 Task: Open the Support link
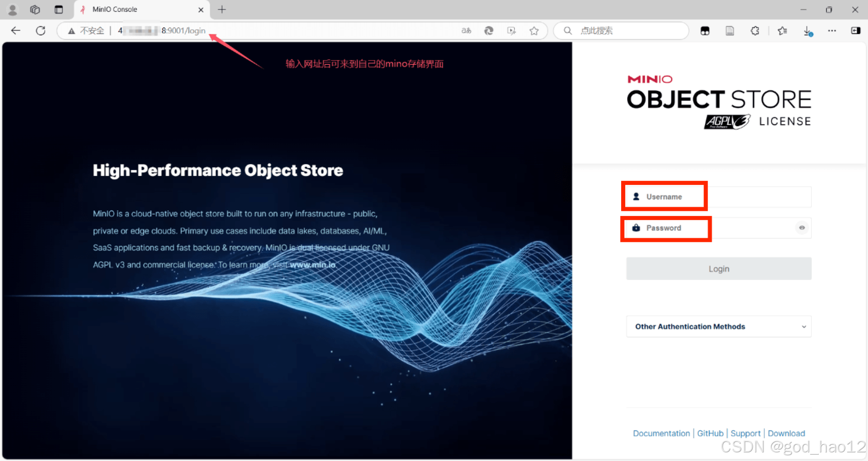coord(745,433)
